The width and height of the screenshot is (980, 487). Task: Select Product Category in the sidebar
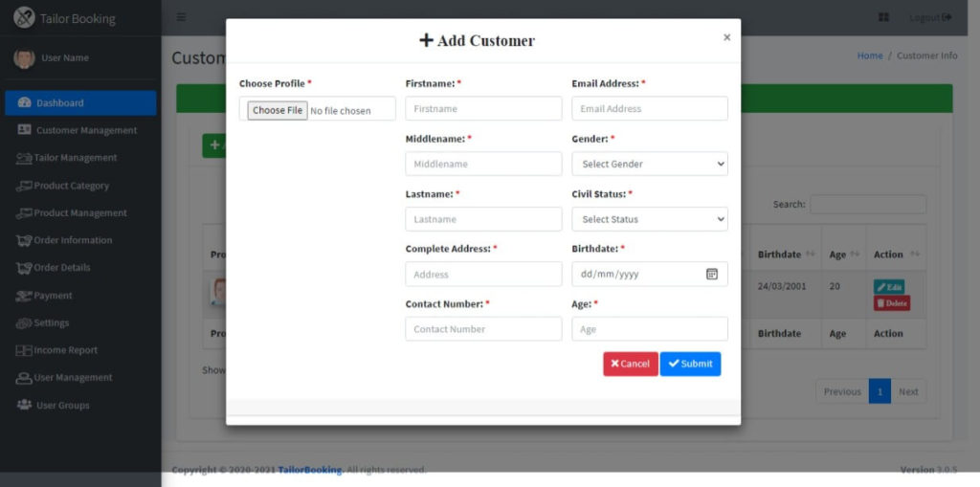click(x=80, y=186)
